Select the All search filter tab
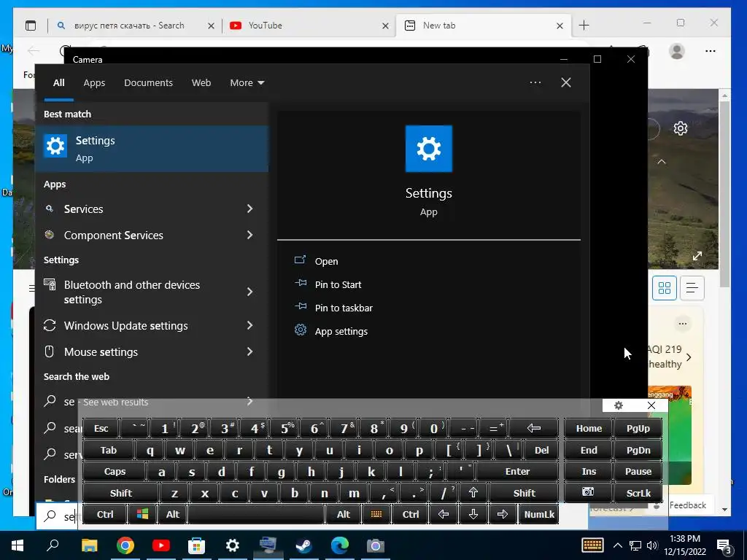 pos(58,82)
